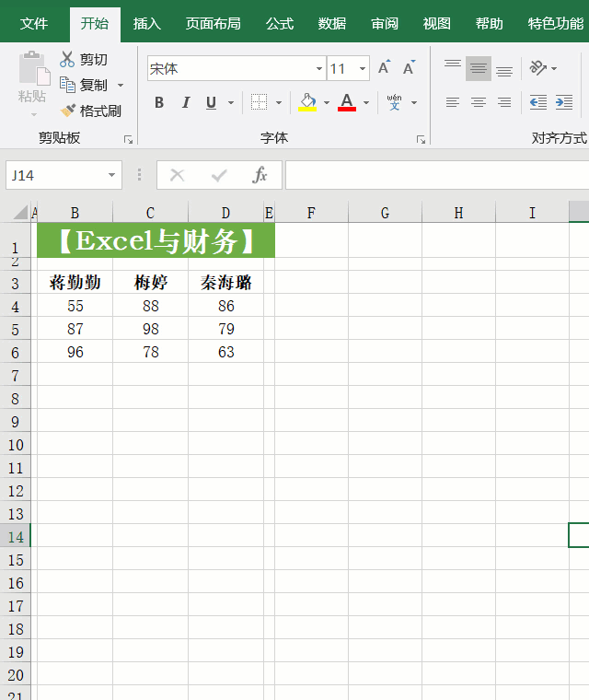The width and height of the screenshot is (589, 700).
Task: Open the 文件 File tab
Action: click(x=34, y=23)
